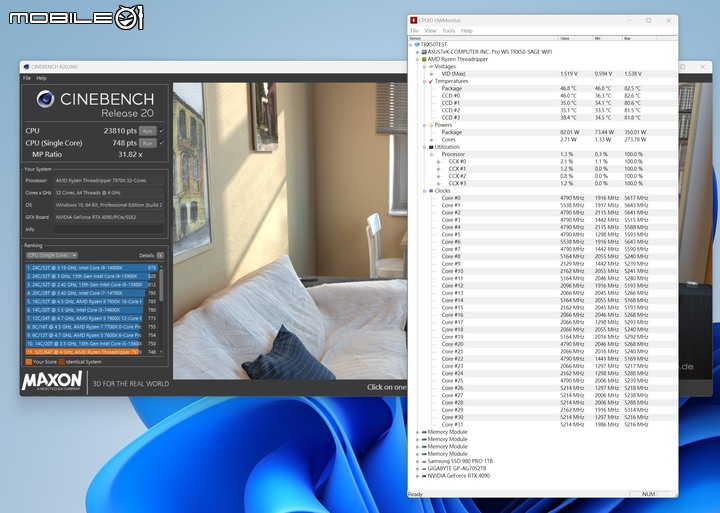Image resolution: width=720 pixels, height=513 pixels.
Task: Collapse the Temperatures branch
Action: 424,81
